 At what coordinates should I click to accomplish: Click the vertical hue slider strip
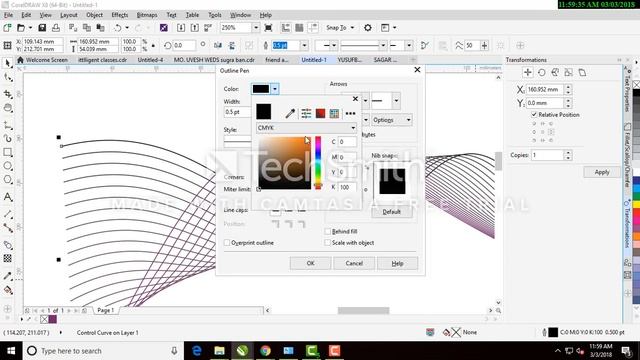click(318, 163)
